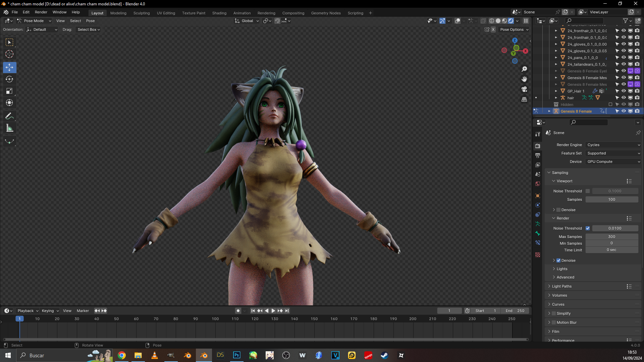Click the End frame field

click(x=515, y=311)
